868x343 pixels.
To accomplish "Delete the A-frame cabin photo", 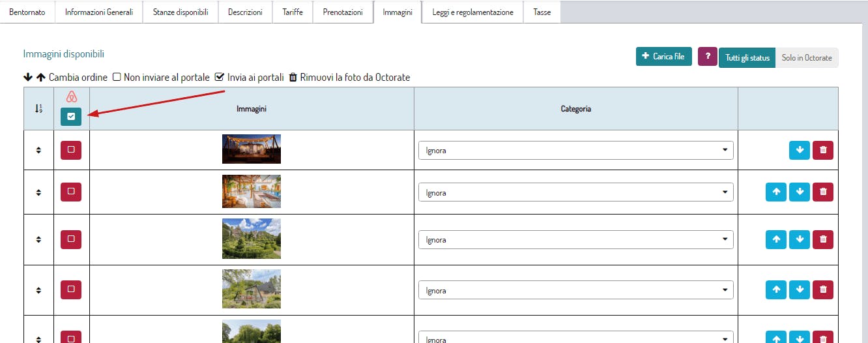I will 823,290.
